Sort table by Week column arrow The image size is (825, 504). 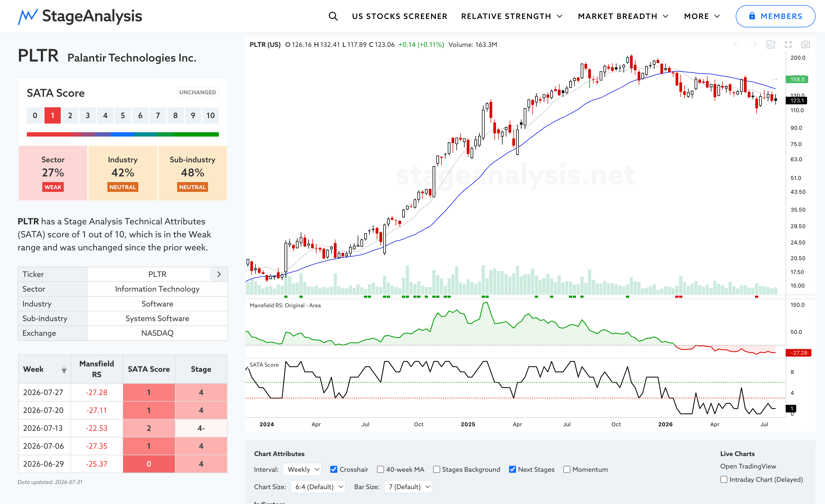(x=64, y=369)
